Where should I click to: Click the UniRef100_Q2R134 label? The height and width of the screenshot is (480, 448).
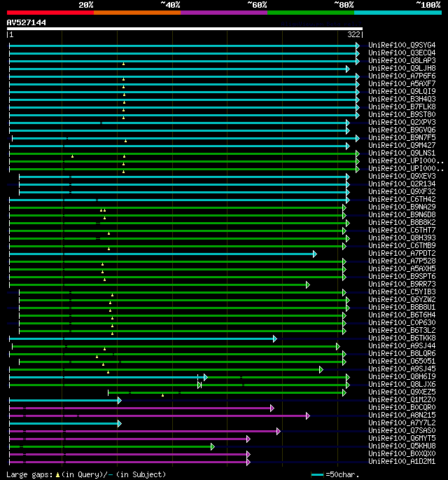coord(402,184)
